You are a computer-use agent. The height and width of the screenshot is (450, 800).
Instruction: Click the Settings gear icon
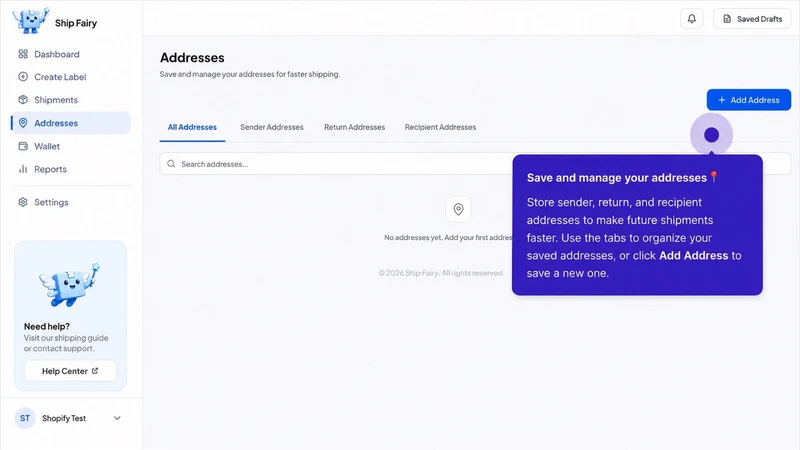[x=23, y=203]
